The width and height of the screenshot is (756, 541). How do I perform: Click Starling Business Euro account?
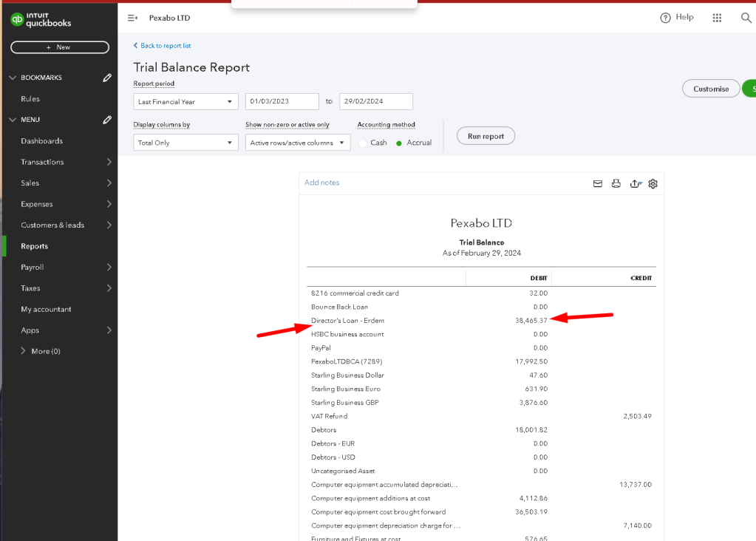346,389
